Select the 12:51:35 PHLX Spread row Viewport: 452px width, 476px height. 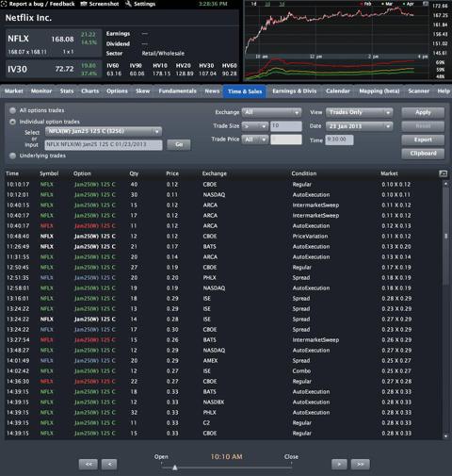pyautogui.click(x=223, y=278)
